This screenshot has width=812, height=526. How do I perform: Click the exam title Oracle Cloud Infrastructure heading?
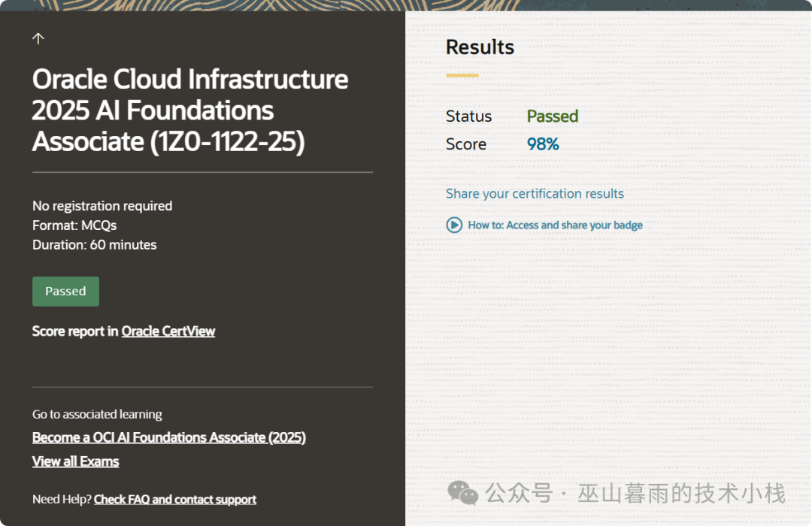point(190,110)
